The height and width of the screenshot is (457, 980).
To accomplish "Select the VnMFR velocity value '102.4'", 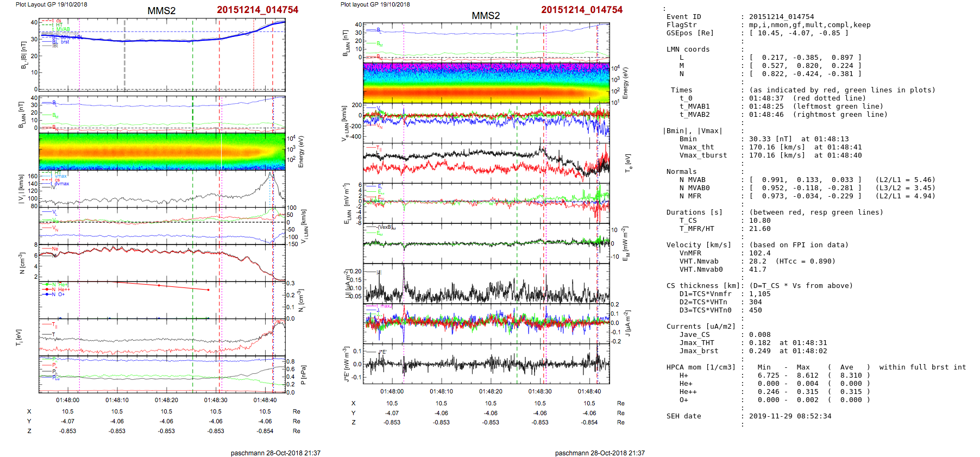I will (760, 253).
